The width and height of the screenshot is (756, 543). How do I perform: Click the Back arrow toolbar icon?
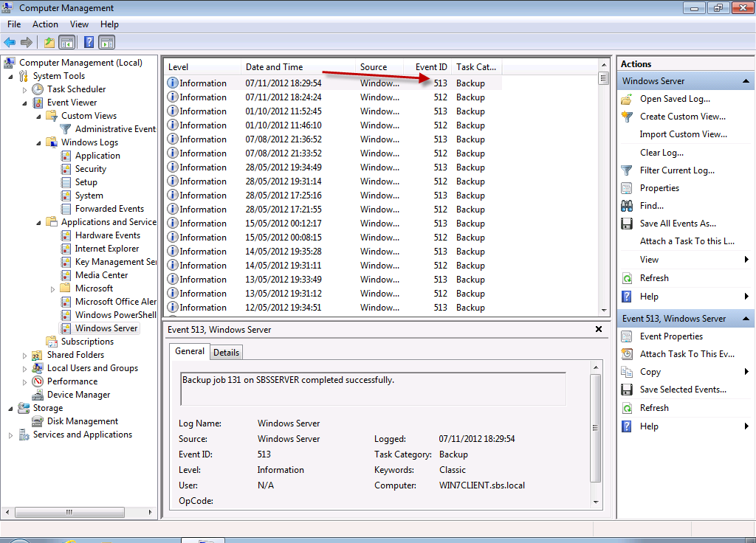click(x=10, y=42)
